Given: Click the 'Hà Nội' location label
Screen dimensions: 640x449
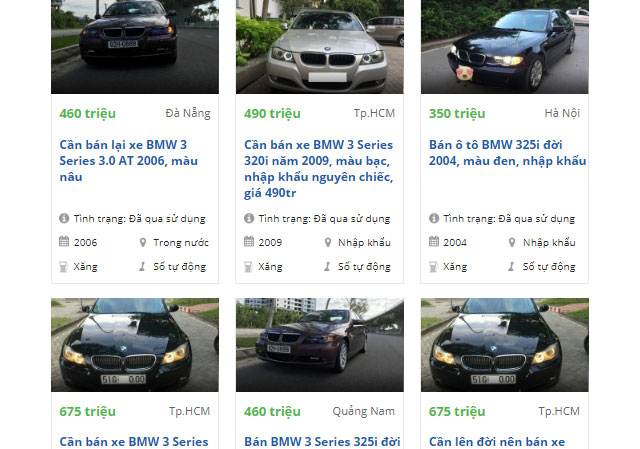Looking at the screenshot, I should (x=562, y=113).
